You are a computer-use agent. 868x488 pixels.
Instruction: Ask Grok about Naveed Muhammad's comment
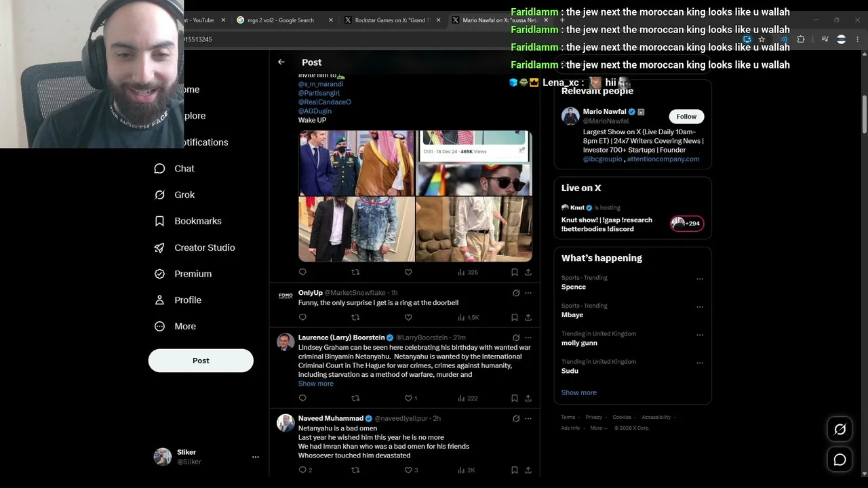(516, 419)
